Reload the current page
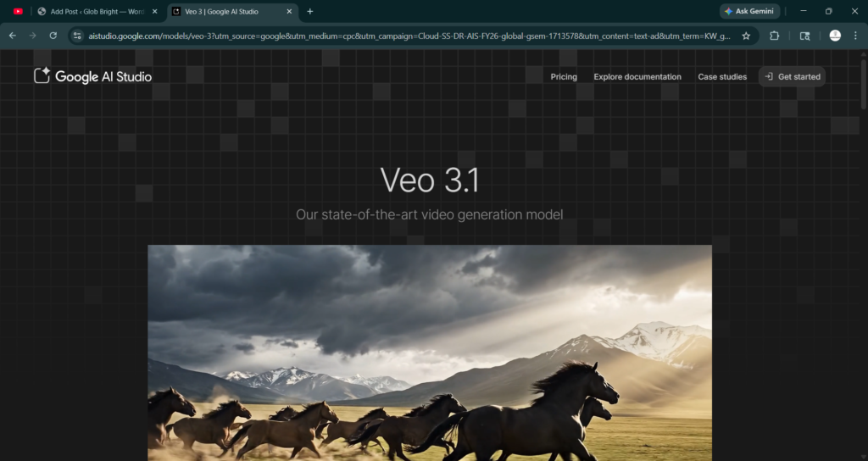The height and width of the screenshot is (461, 868). coord(53,36)
